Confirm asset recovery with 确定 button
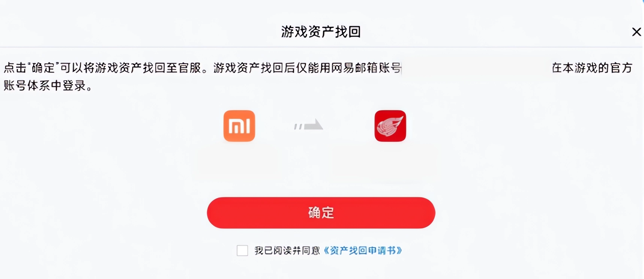 321,213
